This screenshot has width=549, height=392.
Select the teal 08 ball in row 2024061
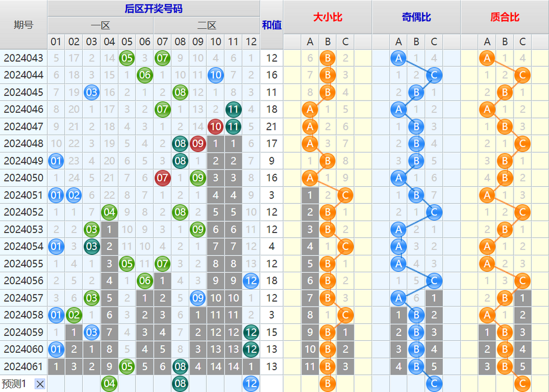click(x=180, y=366)
